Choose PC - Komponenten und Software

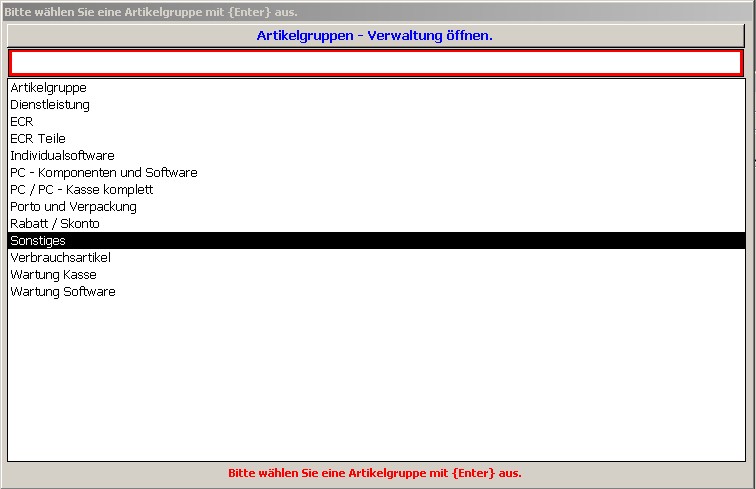point(104,173)
